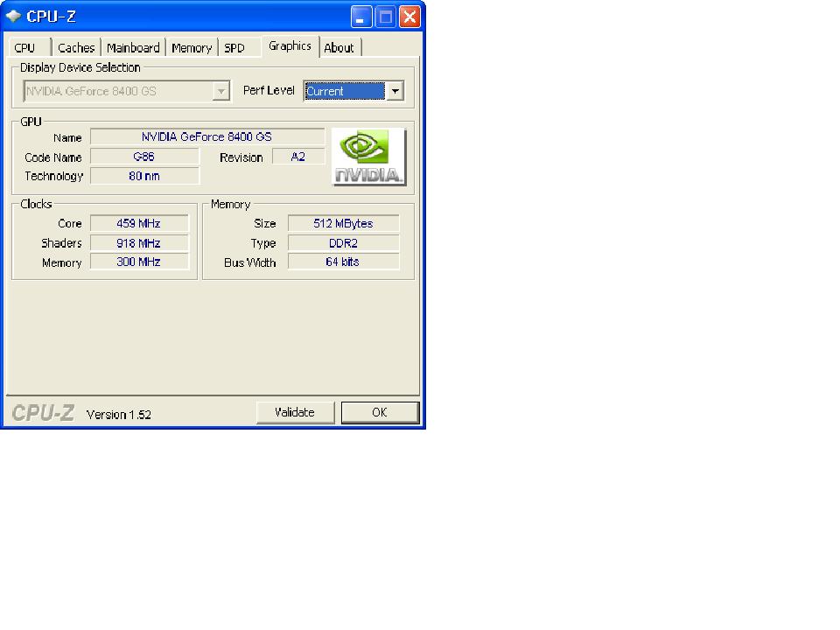The image size is (840, 630).
Task: Go to the Mainboard tab
Action: tap(133, 47)
